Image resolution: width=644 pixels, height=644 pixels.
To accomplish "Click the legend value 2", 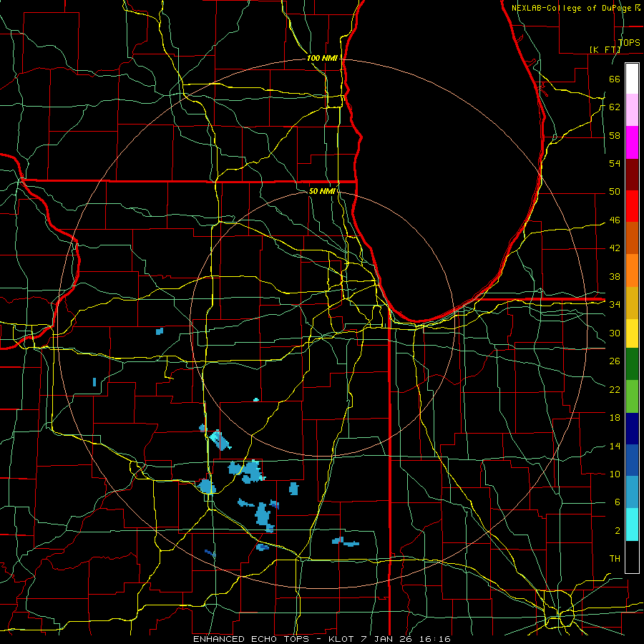I will point(618,531).
